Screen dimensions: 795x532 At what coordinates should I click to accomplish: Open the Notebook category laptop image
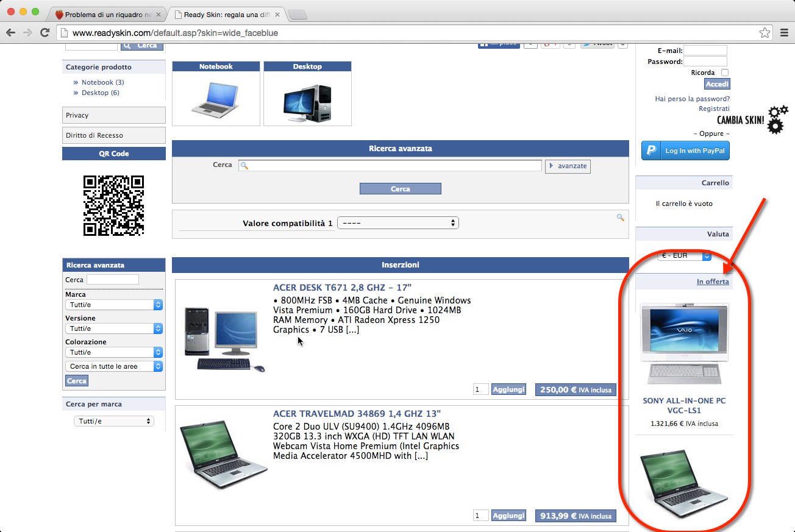click(216, 99)
